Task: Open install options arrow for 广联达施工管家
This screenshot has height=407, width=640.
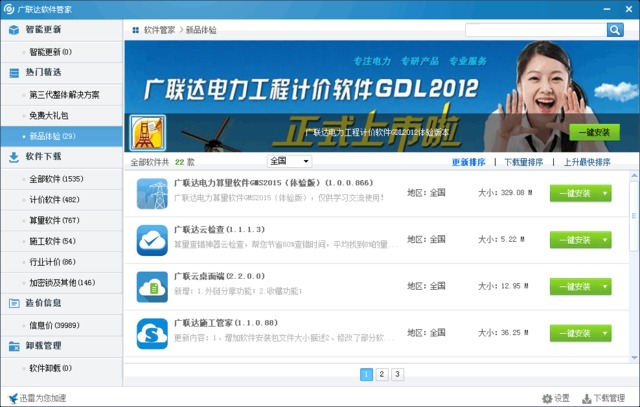Action: pos(605,334)
